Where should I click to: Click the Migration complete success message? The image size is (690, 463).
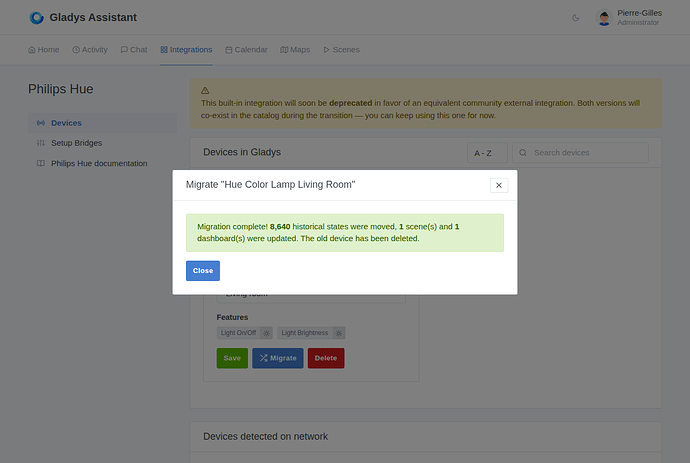pyautogui.click(x=345, y=233)
